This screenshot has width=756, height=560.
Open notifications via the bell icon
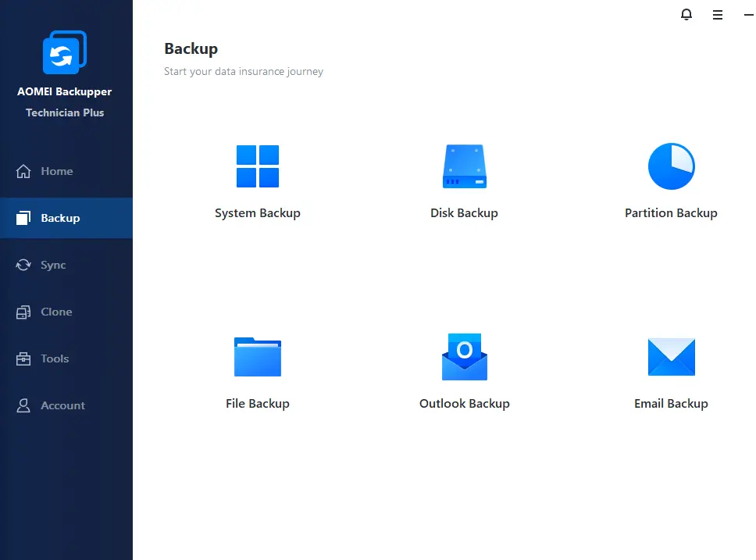point(686,15)
